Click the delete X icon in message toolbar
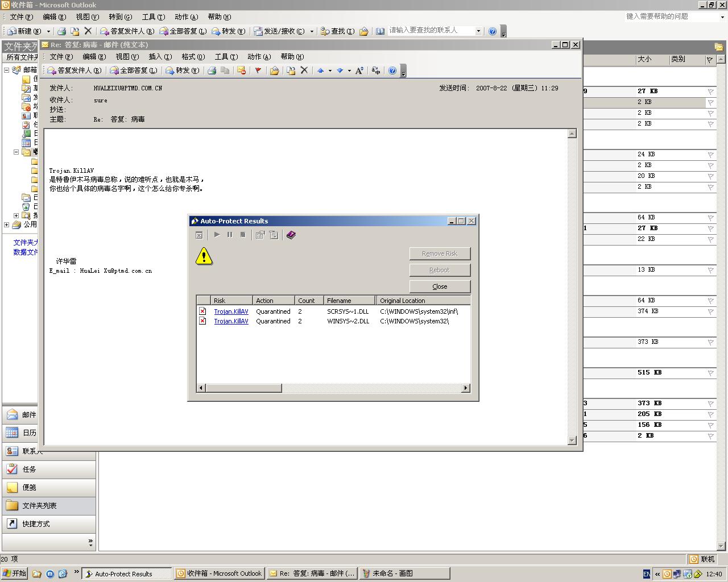The image size is (728, 582). (x=304, y=70)
